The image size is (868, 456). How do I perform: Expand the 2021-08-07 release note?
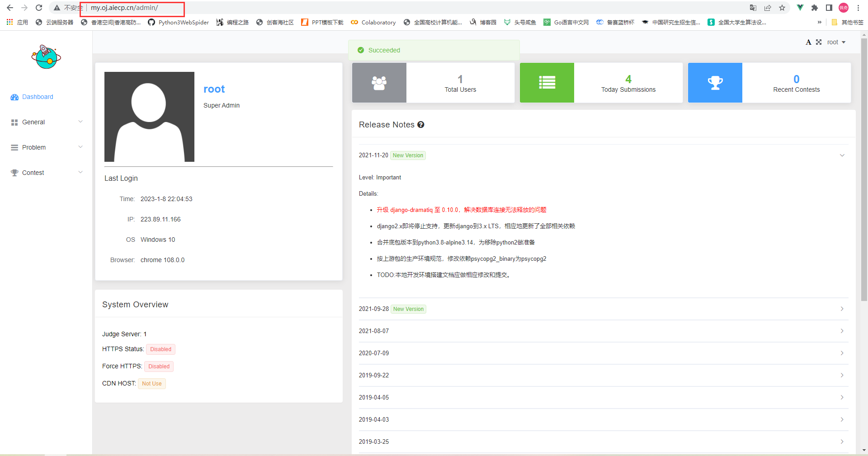click(604, 331)
